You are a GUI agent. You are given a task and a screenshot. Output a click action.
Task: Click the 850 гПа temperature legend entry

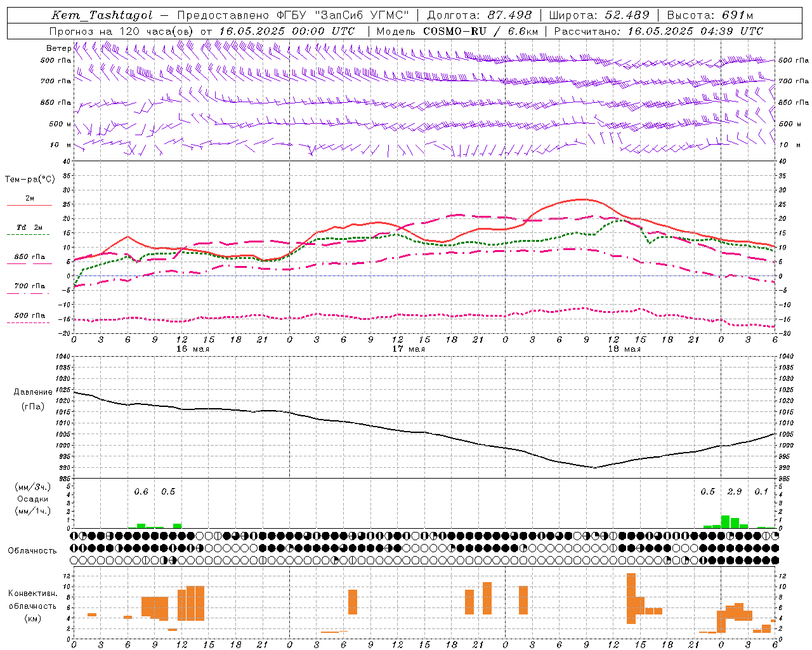(30, 257)
